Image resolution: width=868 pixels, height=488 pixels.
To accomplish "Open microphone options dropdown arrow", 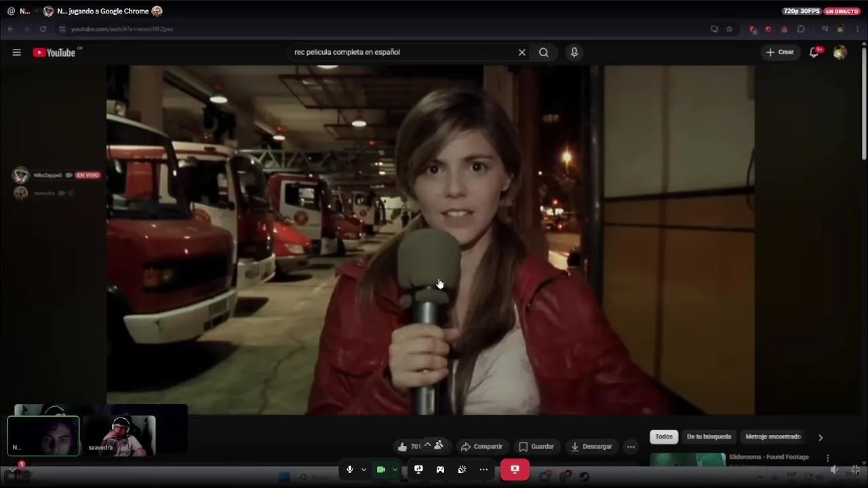I will [363, 469].
